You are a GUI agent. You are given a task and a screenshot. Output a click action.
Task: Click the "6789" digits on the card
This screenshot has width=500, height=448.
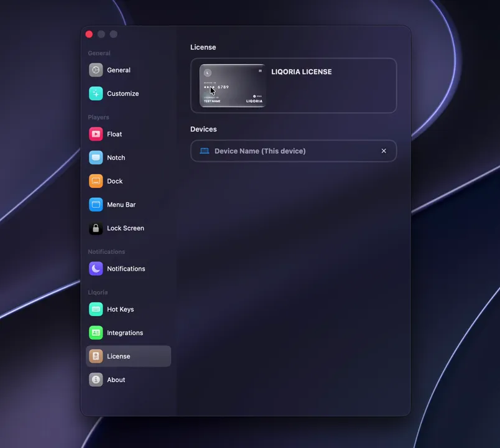(x=223, y=86)
